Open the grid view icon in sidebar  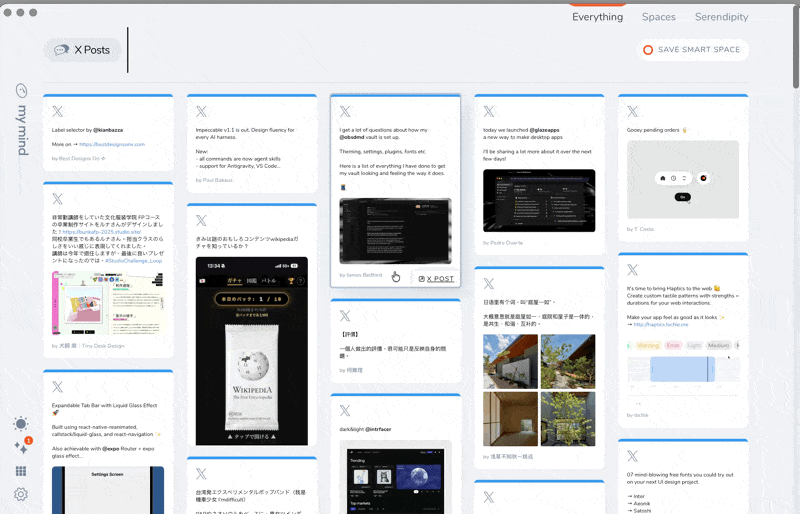click(21, 471)
